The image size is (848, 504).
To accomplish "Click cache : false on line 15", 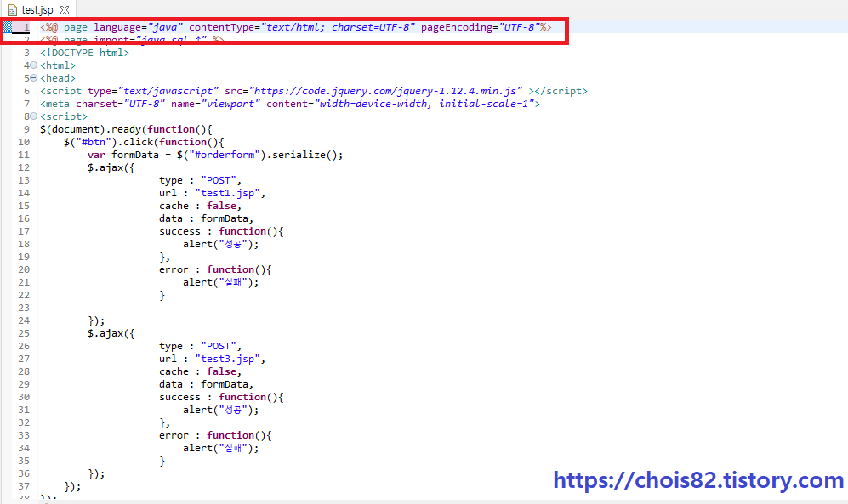I will 200,206.
